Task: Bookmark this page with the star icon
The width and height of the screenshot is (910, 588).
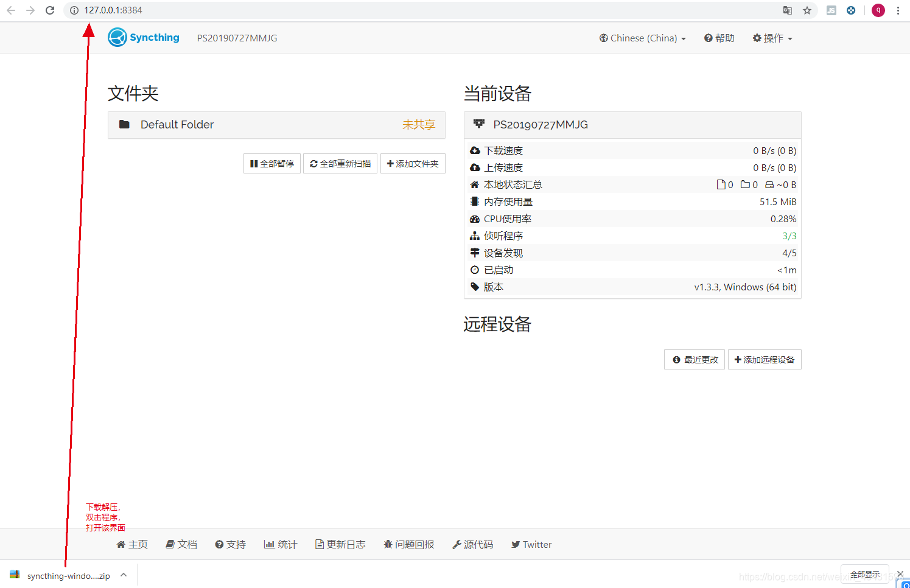Action: pyautogui.click(x=807, y=10)
